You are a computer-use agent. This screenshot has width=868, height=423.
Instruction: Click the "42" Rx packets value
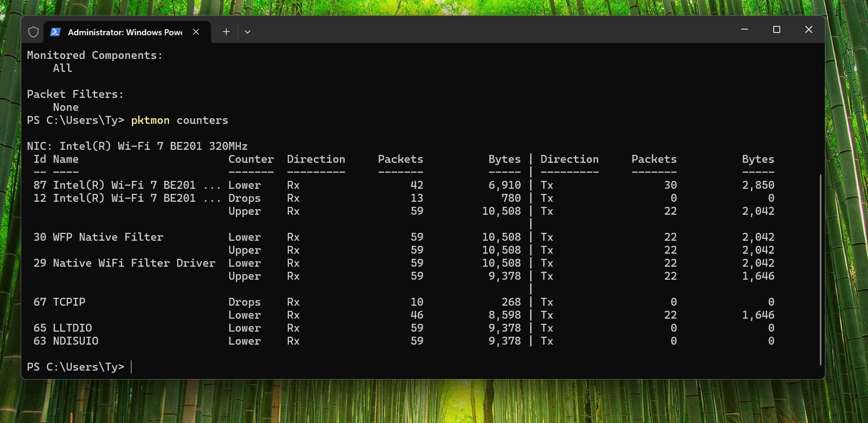tap(417, 185)
